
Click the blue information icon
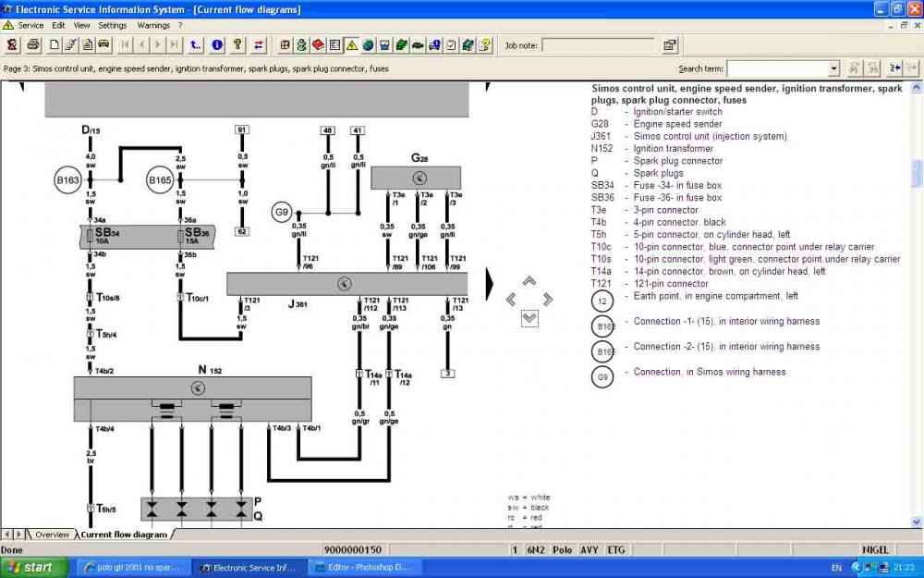[217, 44]
